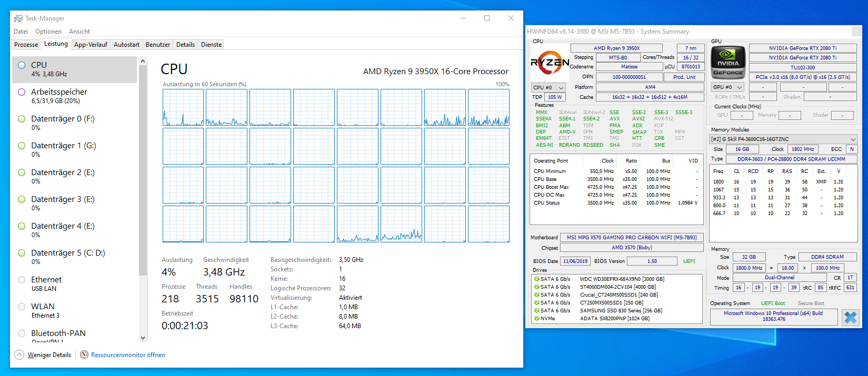Click green check icon for Samsung SSD 830 drive

click(x=537, y=311)
